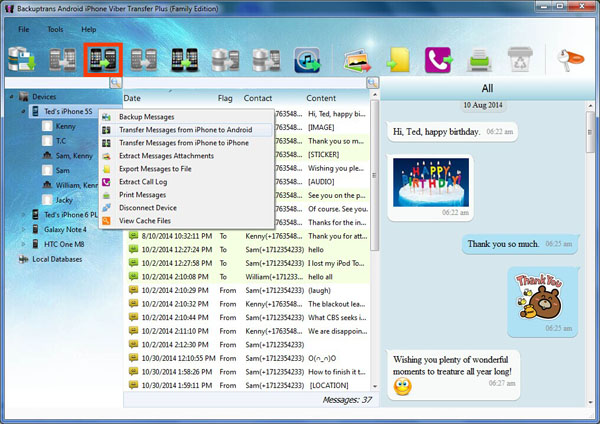
Task: Click the search icon above the message list
Action: (x=372, y=83)
